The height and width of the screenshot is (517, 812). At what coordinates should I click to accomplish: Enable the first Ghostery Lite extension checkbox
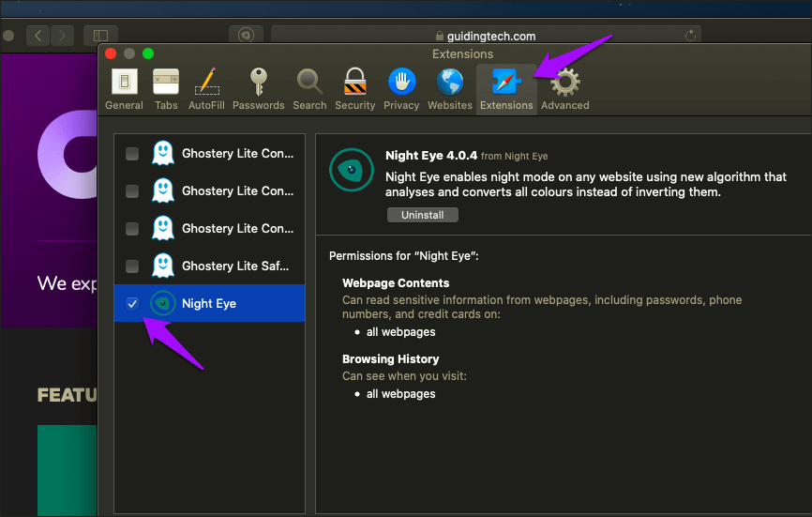click(x=132, y=154)
